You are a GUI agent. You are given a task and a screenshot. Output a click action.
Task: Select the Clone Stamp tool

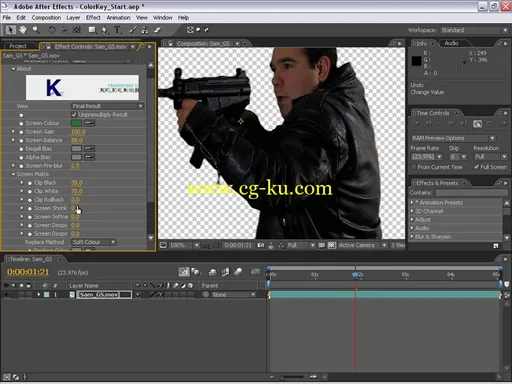[x=145, y=30]
